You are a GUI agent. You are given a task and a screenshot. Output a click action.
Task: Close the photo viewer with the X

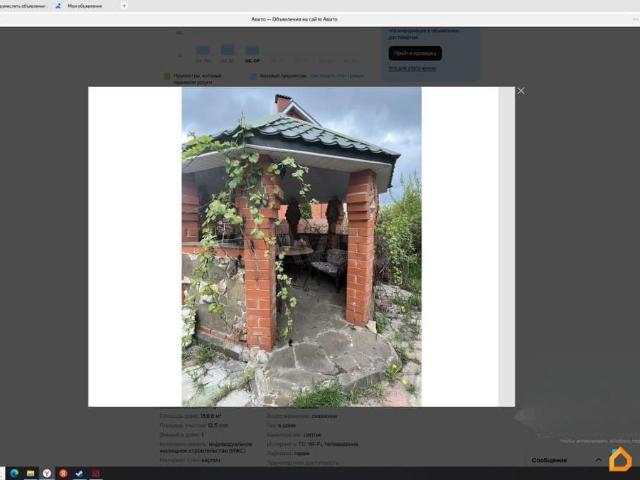521,91
